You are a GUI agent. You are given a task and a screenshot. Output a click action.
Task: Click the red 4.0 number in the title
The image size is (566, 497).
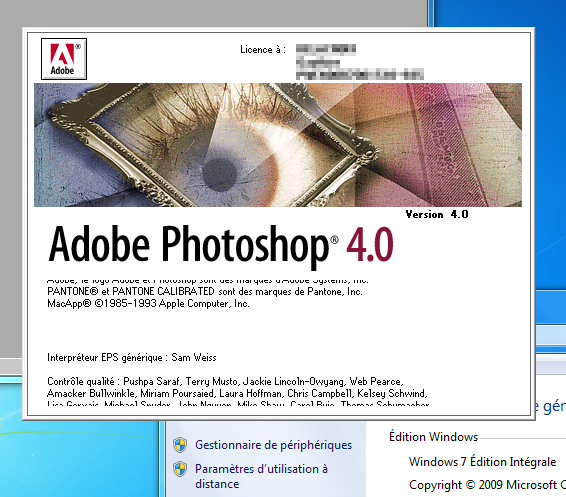point(370,244)
